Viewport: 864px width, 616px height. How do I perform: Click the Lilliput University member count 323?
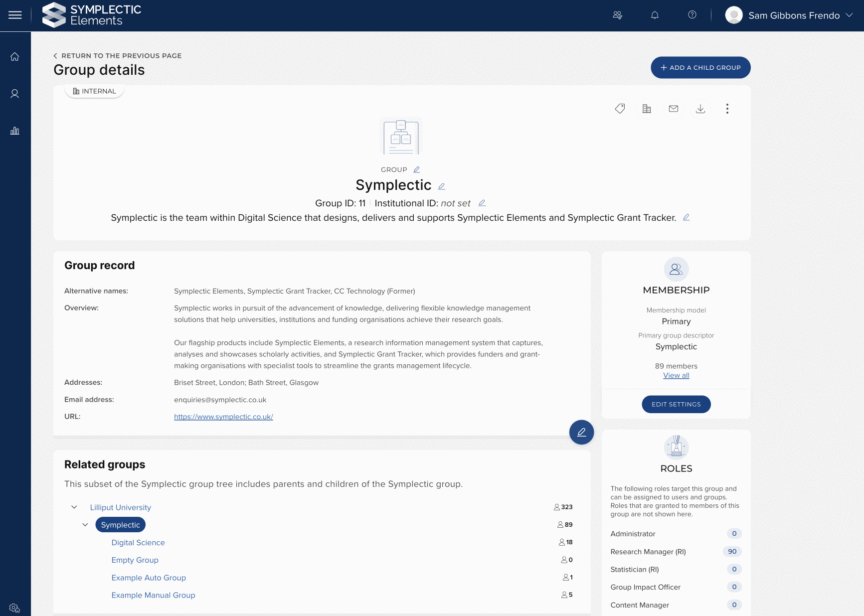pyautogui.click(x=563, y=507)
